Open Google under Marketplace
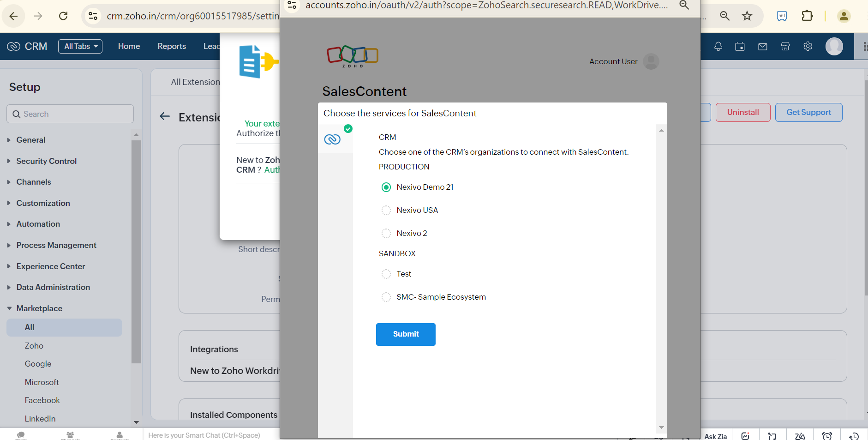 point(38,364)
